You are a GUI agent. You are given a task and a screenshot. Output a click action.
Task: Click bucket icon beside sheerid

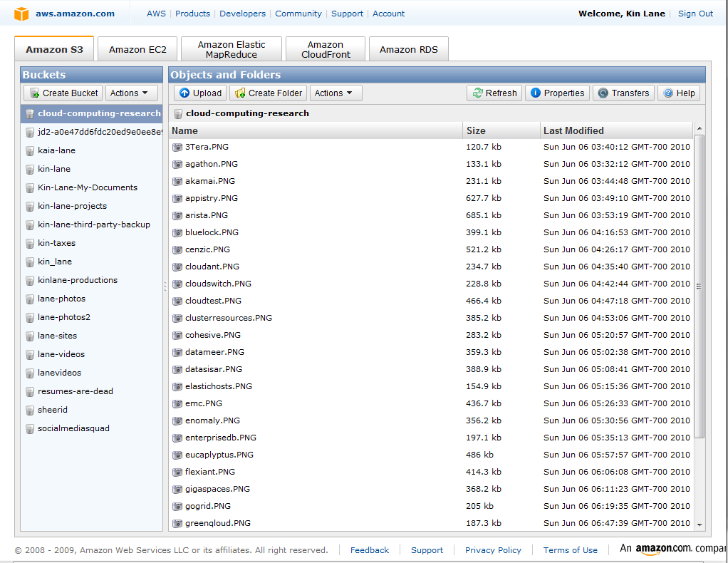click(x=30, y=410)
